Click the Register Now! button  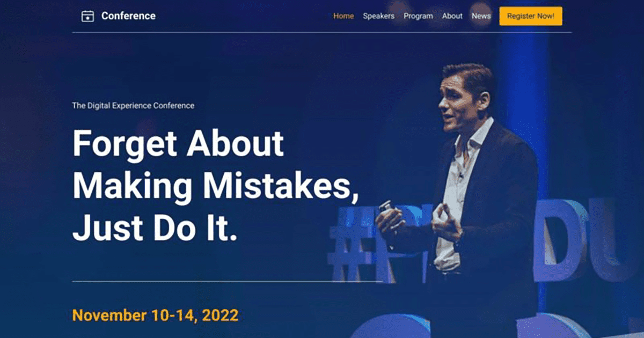[531, 16]
